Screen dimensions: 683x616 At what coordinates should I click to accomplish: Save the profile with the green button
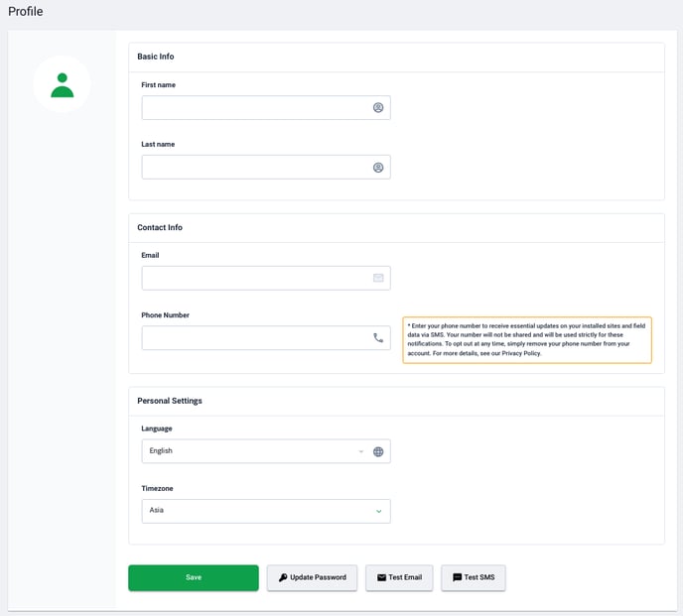pos(194,577)
